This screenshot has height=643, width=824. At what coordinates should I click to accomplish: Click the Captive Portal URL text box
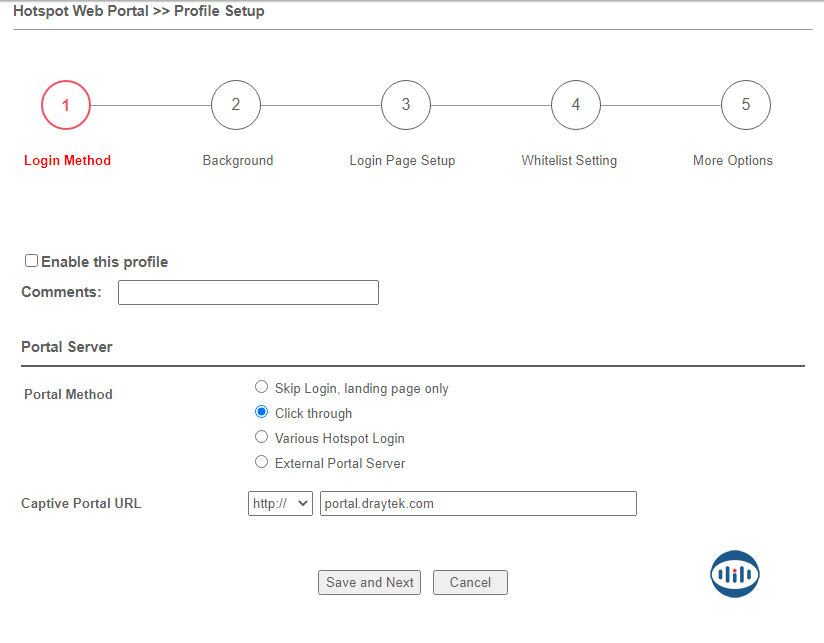pos(478,504)
